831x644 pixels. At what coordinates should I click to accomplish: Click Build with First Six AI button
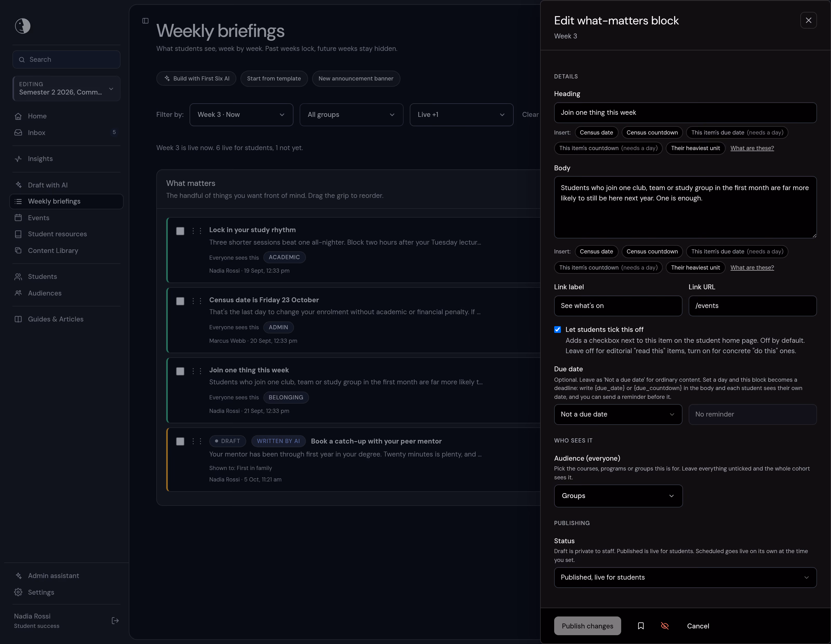[196, 78]
